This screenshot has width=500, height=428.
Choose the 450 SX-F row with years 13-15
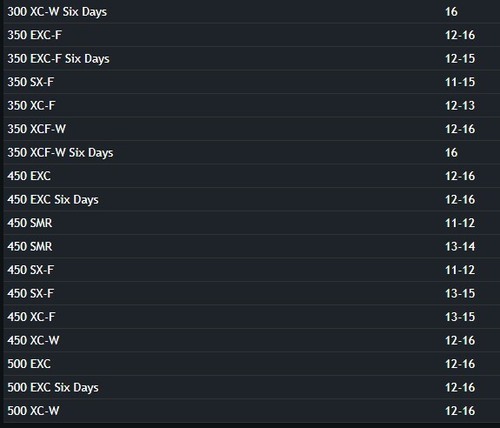point(252,293)
